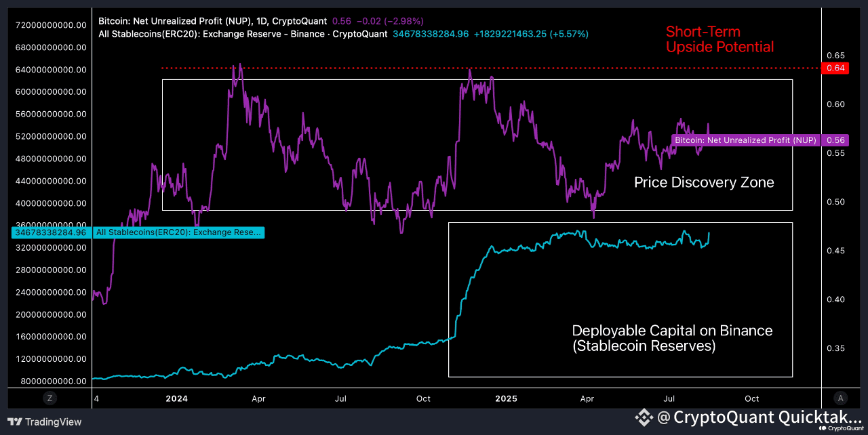
Task: Click the 0.50 right-axis value
Action: tap(835, 202)
